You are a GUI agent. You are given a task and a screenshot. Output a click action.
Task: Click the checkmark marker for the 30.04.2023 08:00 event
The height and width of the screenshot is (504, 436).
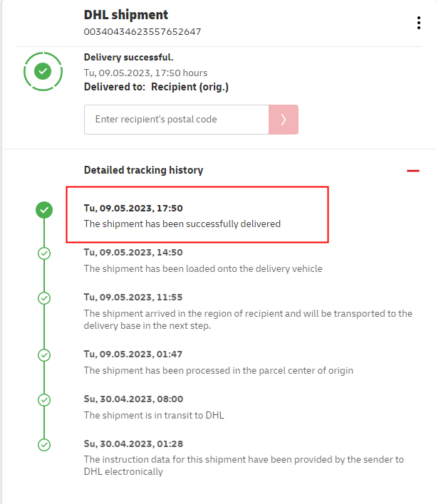44,399
